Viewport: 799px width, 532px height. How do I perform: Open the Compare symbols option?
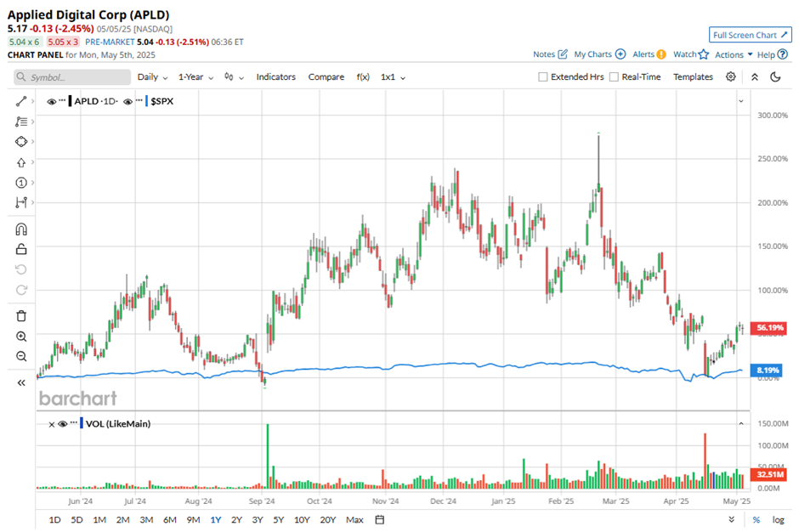click(x=326, y=77)
